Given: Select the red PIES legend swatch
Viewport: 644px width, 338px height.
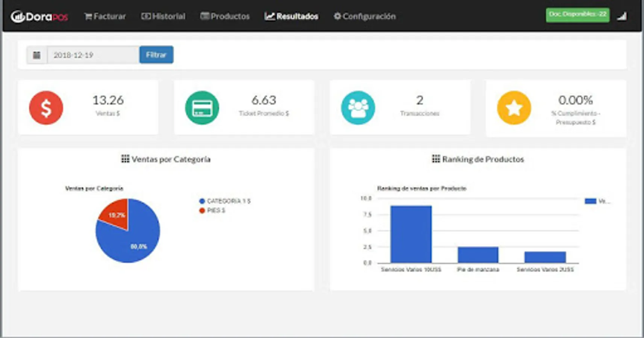Looking at the screenshot, I should pos(202,210).
